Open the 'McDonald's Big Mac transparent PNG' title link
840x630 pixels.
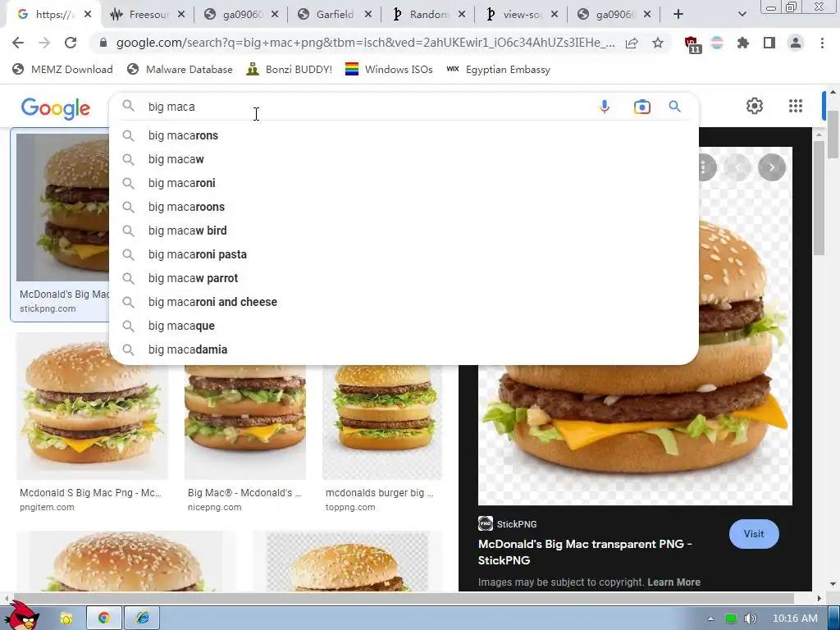[584, 552]
